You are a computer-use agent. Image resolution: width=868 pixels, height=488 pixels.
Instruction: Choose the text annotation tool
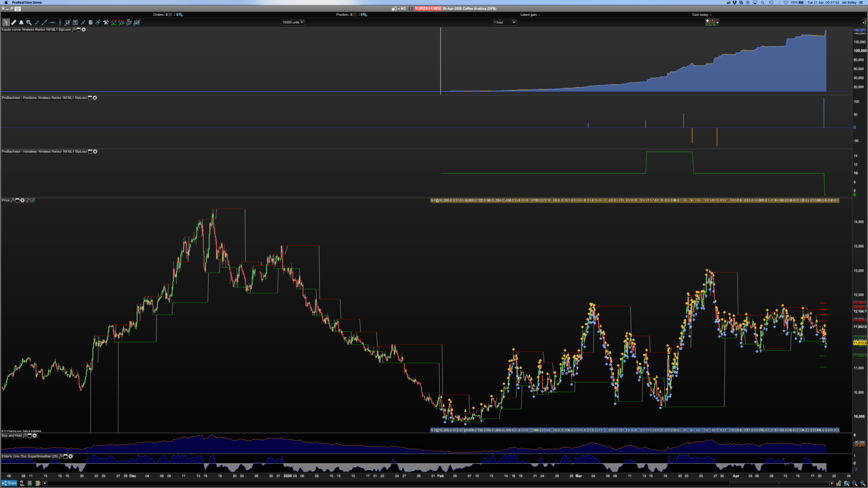pyautogui.click(x=75, y=22)
